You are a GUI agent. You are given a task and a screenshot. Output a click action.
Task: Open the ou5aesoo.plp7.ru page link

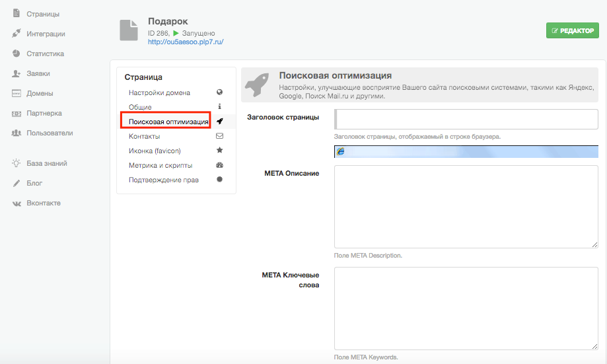(x=186, y=42)
